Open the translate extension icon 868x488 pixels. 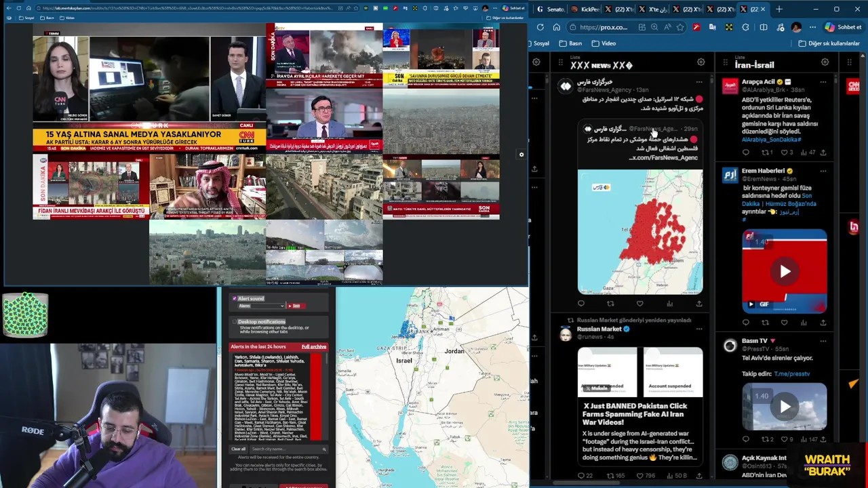[x=712, y=27]
